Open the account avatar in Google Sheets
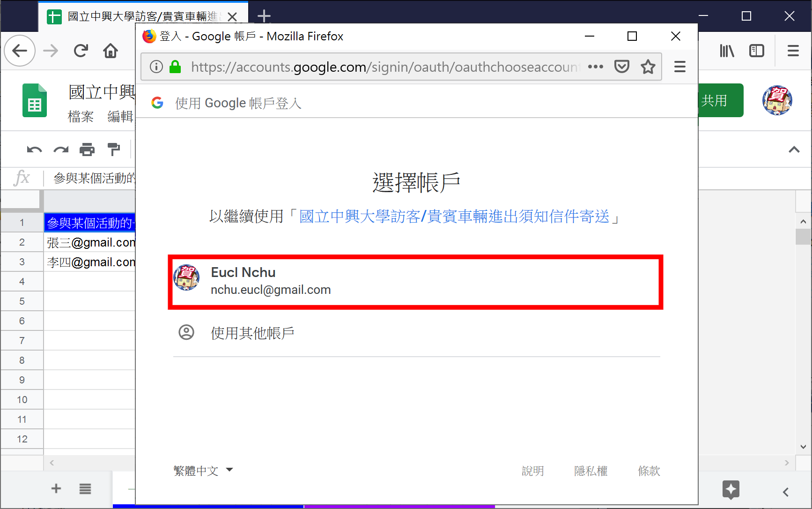Image resolution: width=812 pixels, height=509 pixels. click(777, 100)
